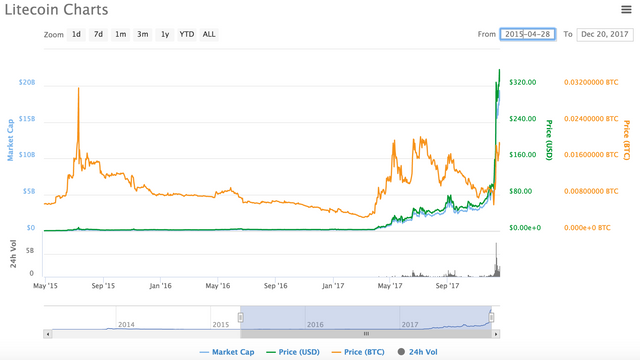Click the 24h Vol axis title
Image resolution: width=640 pixels, height=360 pixels.
[x=13, y=254]
